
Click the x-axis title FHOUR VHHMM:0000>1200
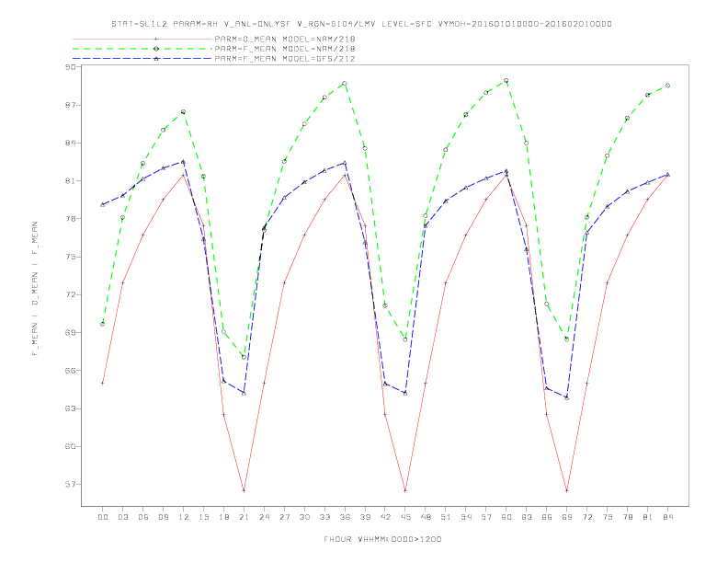[x=382, y=539]
